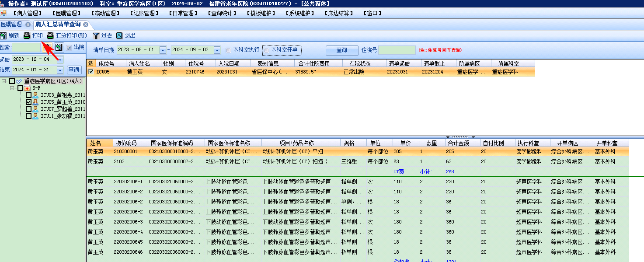Uncheck the 选 checkbox in the ICU05 row
The height and width of the screenshot is (262, 644).
pyautogui.click(x=91, y=72)
